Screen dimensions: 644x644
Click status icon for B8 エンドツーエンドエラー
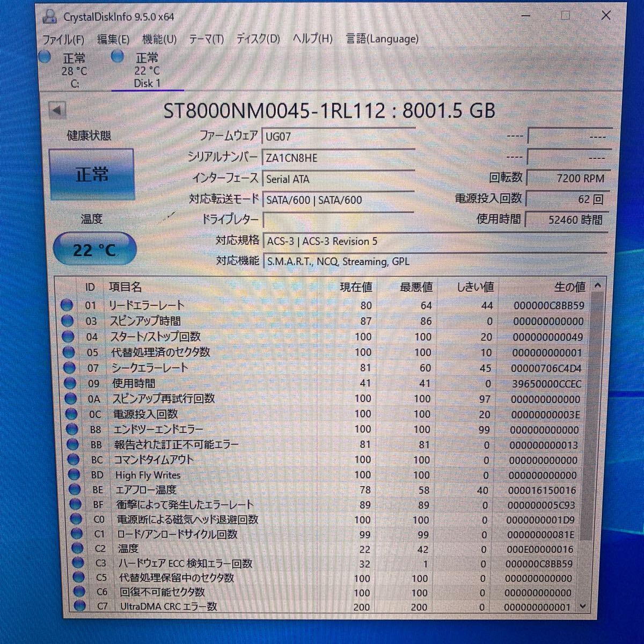pos(72,429)
